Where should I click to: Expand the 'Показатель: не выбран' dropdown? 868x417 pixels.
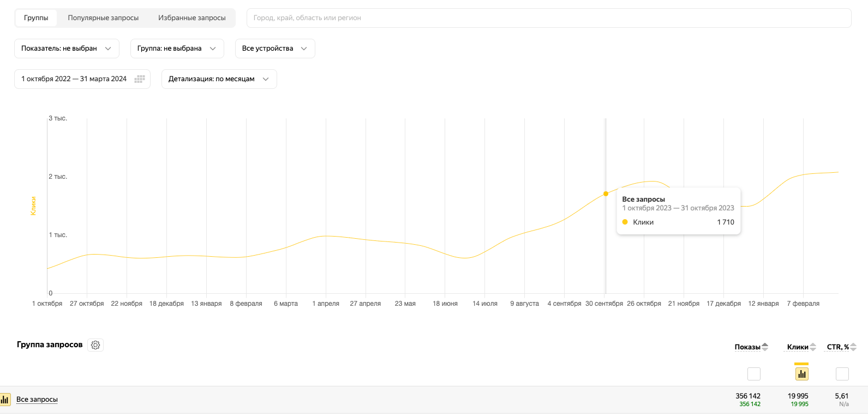[x=67, y=49]
